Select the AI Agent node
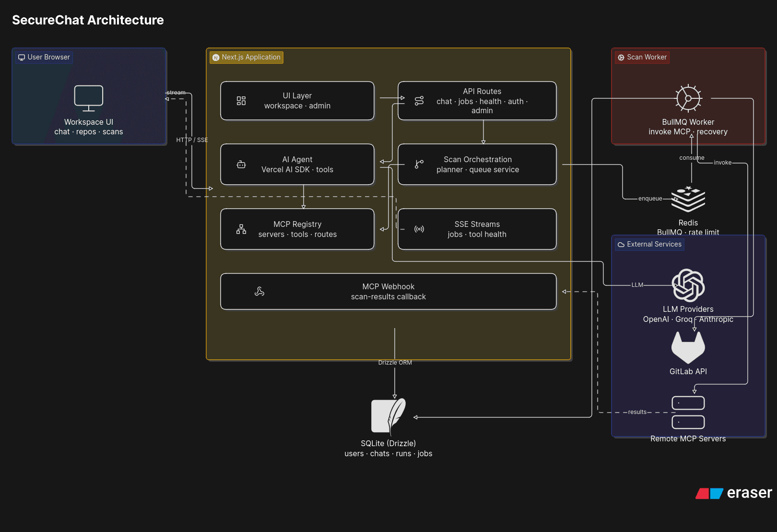 click(x=297, y=165)
